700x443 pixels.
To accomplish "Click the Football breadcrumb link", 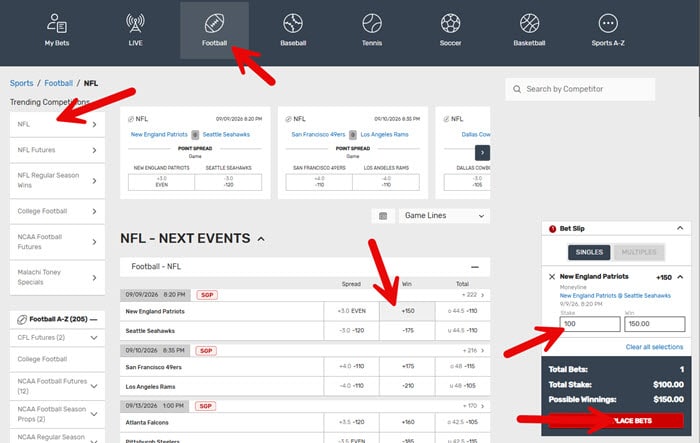I will tap(58, 83).
